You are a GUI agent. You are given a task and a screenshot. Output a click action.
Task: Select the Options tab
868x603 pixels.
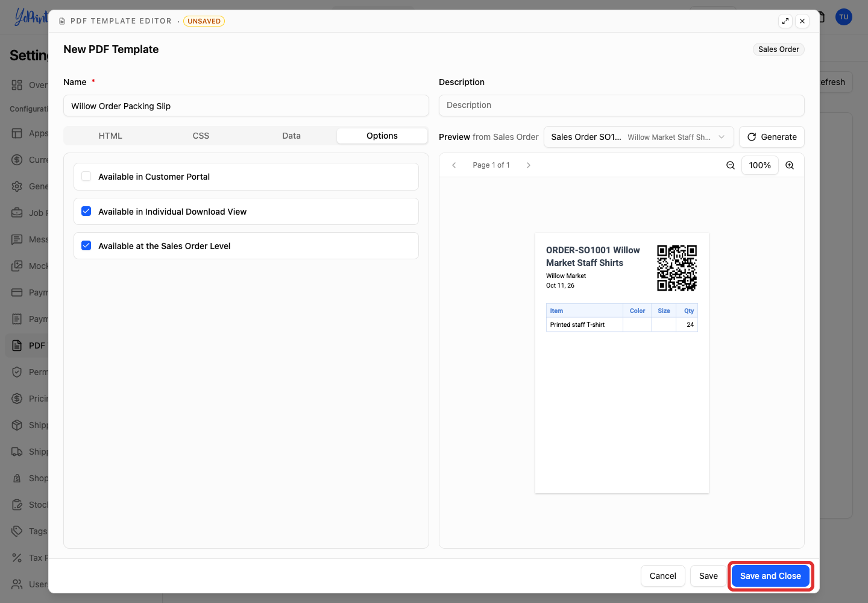[x=382, y=136]
